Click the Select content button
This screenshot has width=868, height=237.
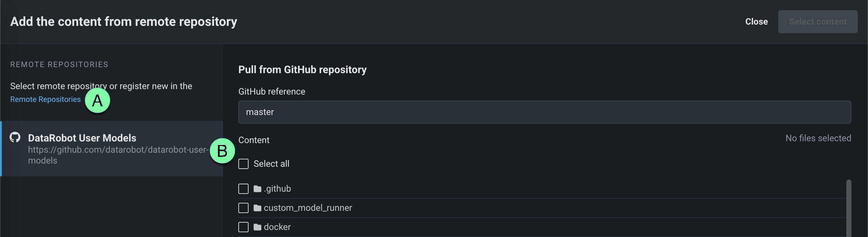click(817, 22)
